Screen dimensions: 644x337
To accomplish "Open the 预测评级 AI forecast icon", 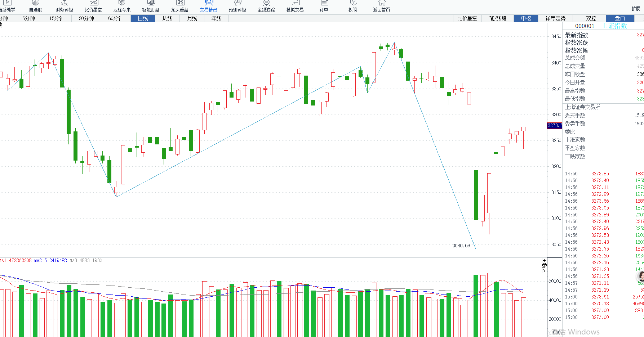I will (x=237, y=3).
